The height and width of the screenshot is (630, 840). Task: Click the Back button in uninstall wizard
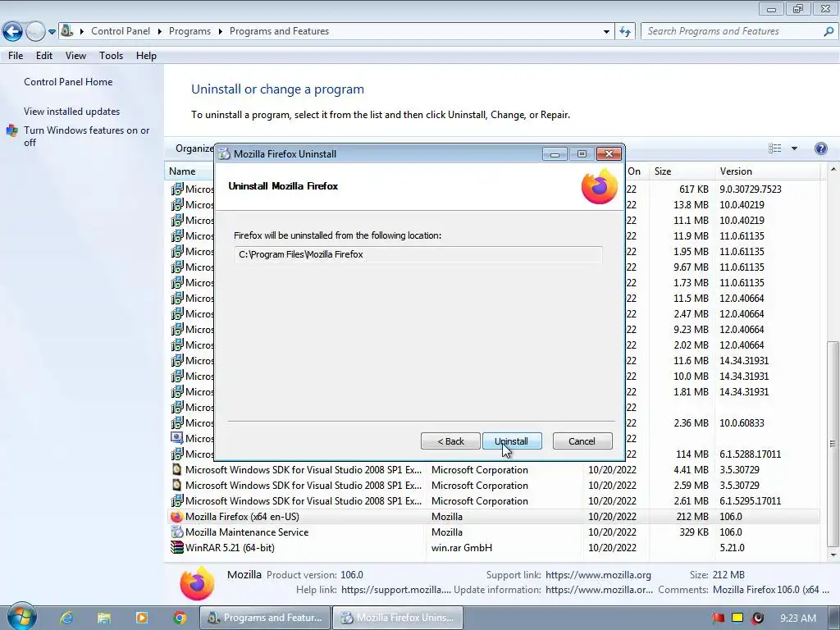[x=450, y=441]
